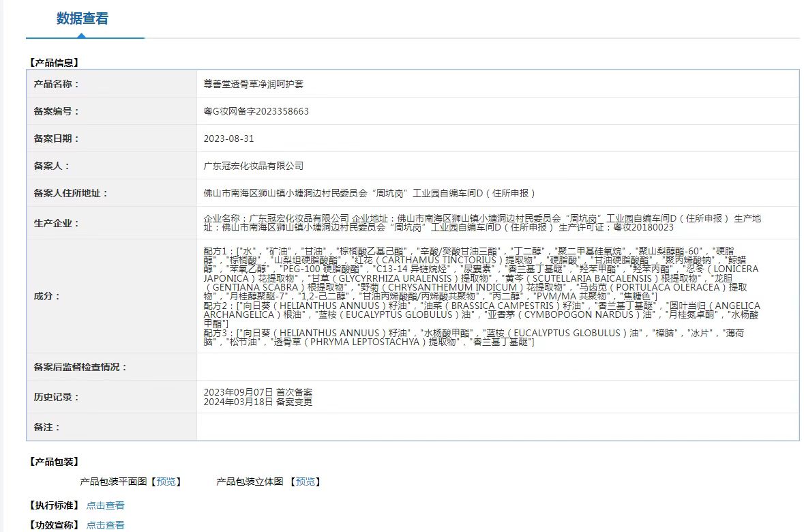Screen dimensions: 804x532
Task: Click the 备案后监督检查情况 row label
Action: [x=80, y=367]
